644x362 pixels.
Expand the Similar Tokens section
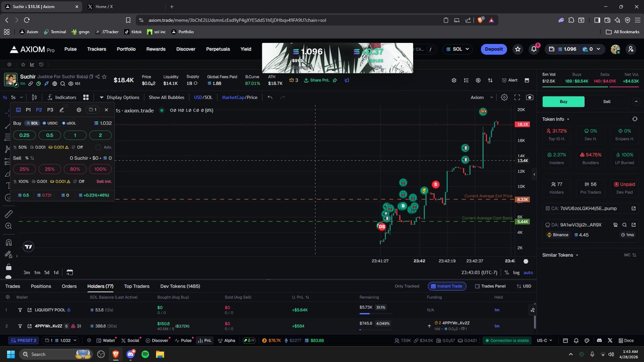click(561, 255)
